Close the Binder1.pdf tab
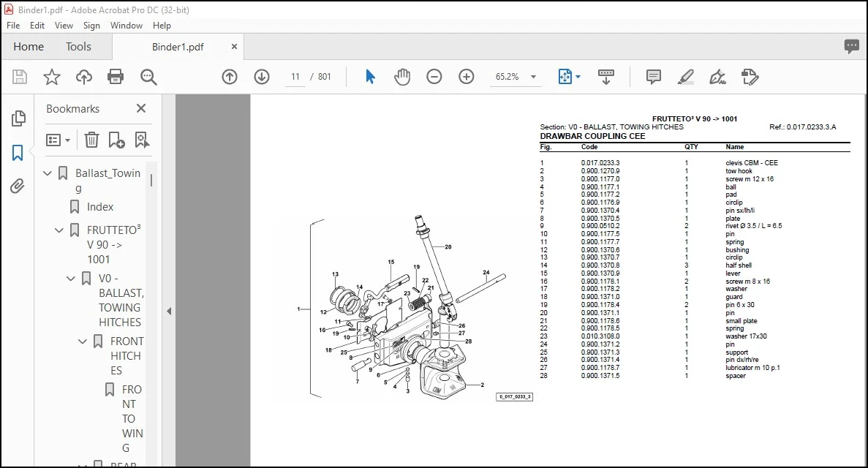 [234, 47]
